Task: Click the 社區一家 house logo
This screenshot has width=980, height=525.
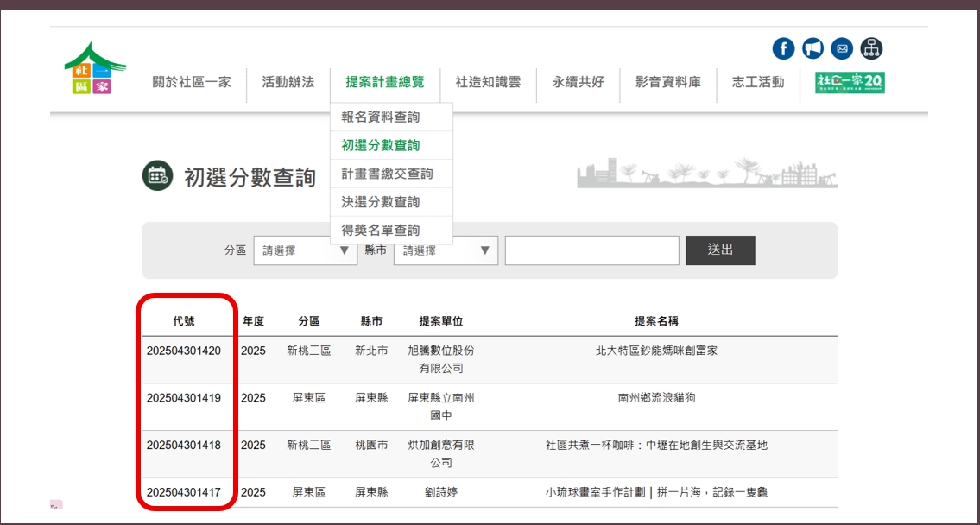Action: tap(93, 69)
